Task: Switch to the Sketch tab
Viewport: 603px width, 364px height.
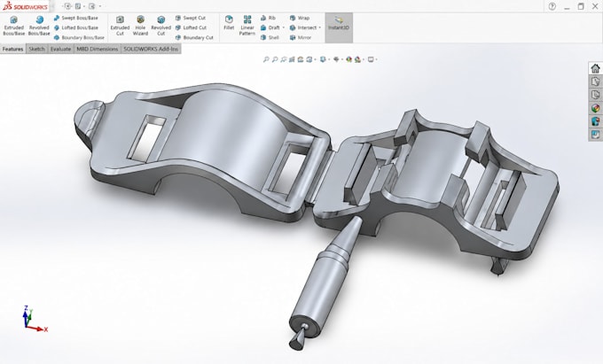Action: click(37, 49)
